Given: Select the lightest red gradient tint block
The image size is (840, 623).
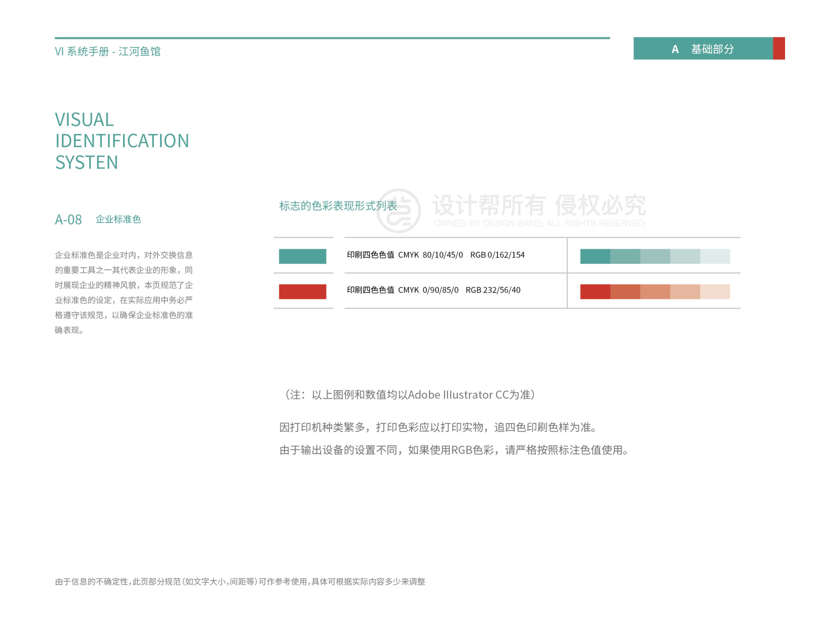Looking at the screenshot, I should 715,291.
